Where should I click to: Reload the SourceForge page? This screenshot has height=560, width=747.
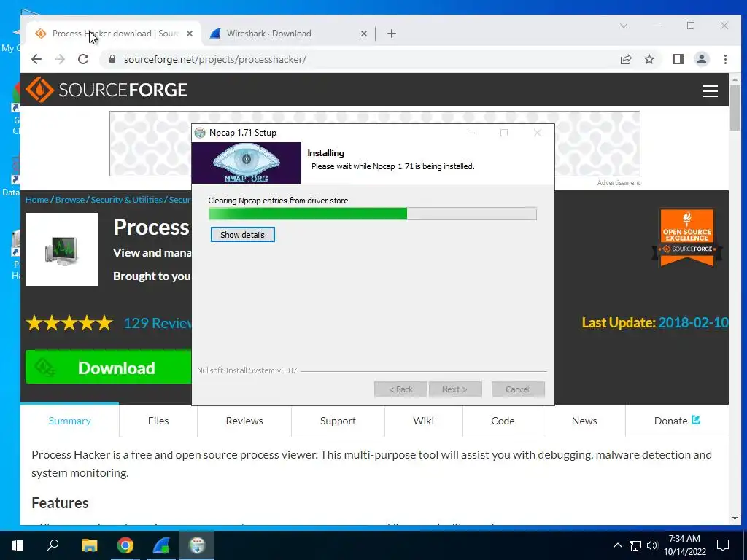(83, 59)
